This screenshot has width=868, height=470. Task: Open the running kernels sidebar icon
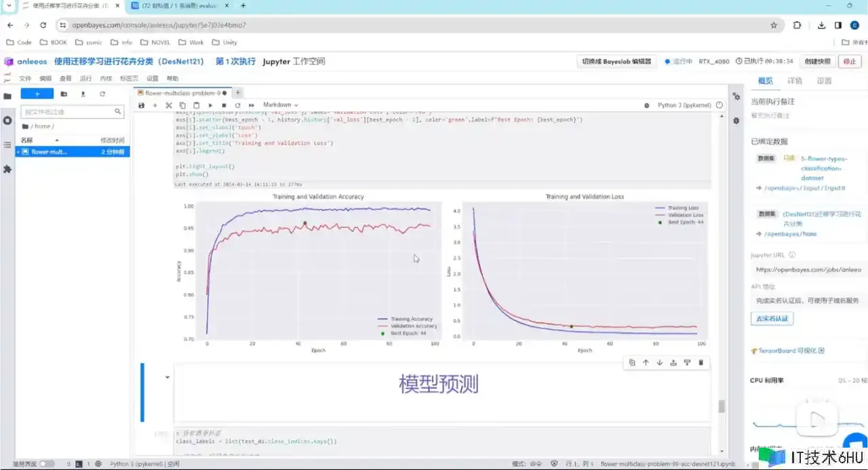7,120
